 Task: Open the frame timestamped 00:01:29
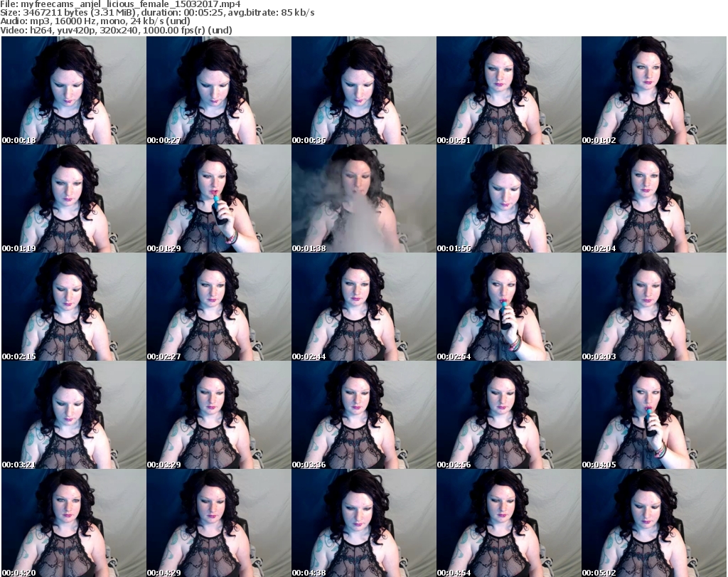219,198
